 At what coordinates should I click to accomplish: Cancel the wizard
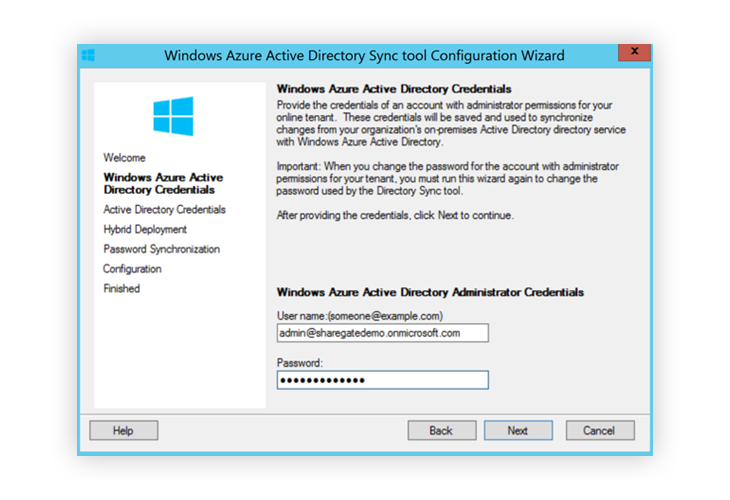[600, 431]
